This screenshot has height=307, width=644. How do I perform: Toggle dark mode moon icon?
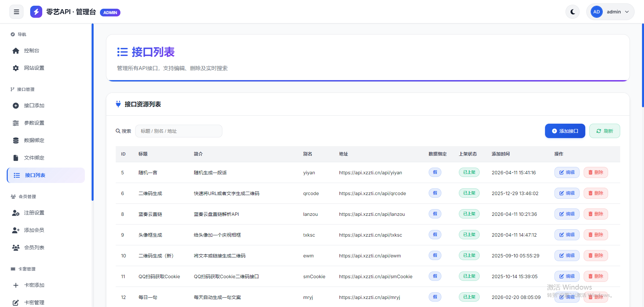[573, 12]
